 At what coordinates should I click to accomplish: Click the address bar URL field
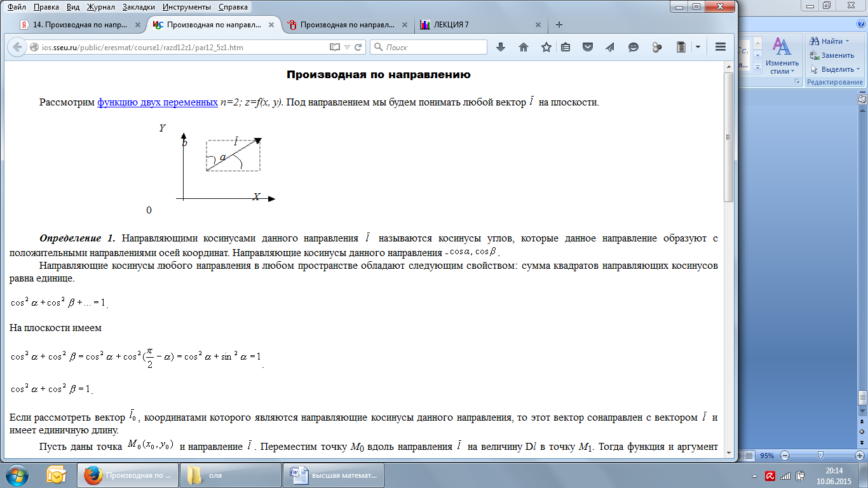click(x=184, y=47)
